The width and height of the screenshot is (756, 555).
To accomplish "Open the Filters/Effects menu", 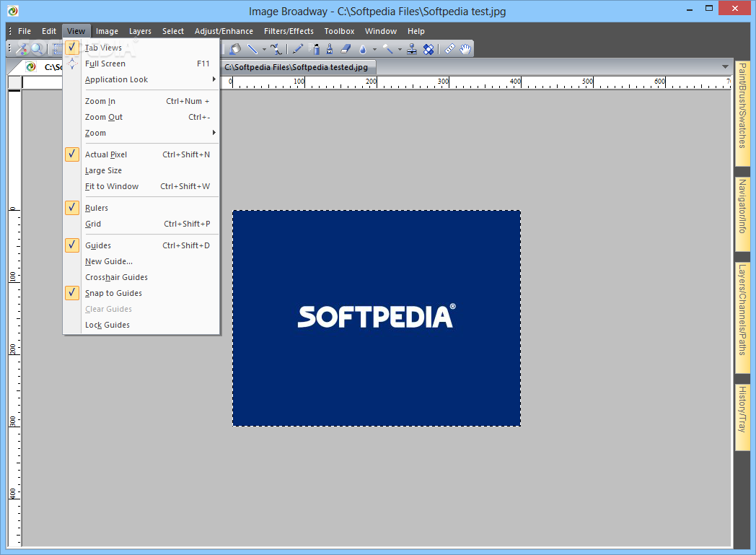I will click(289, 31).
